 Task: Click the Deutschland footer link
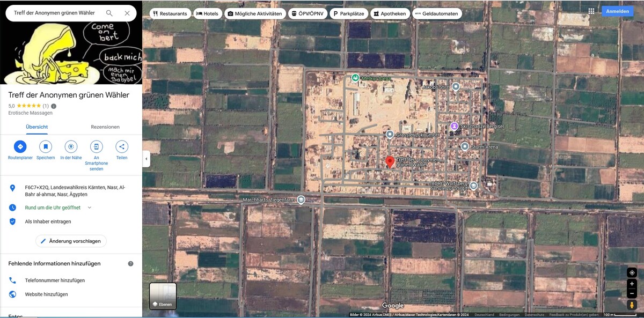(485, 315)
